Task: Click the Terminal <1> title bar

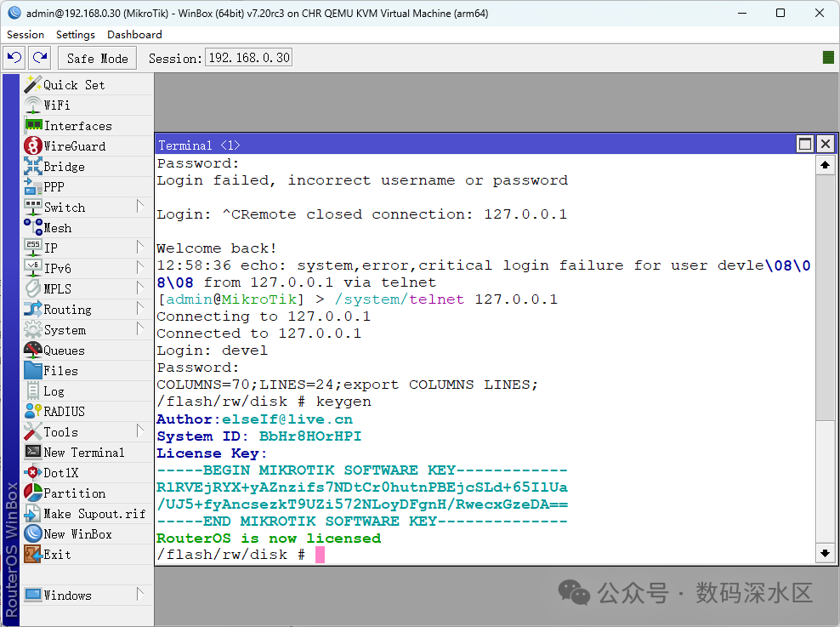Action: click(474, 144)
